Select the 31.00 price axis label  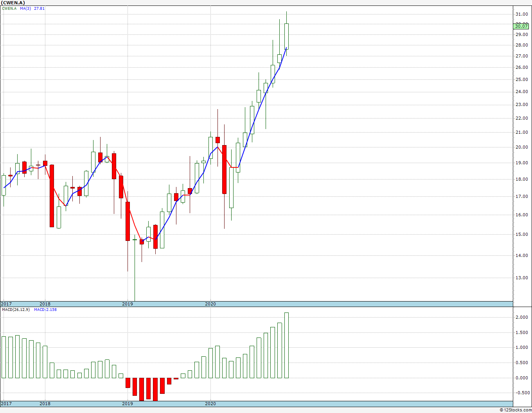click(521, 14)
